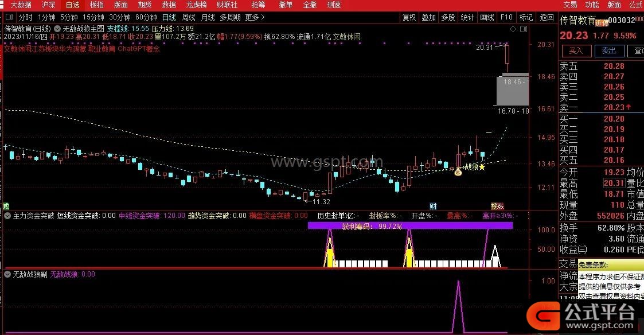The image size is (644, 335).
Task: Switch to the 30分钟 chart period
Action: [120, 17]
